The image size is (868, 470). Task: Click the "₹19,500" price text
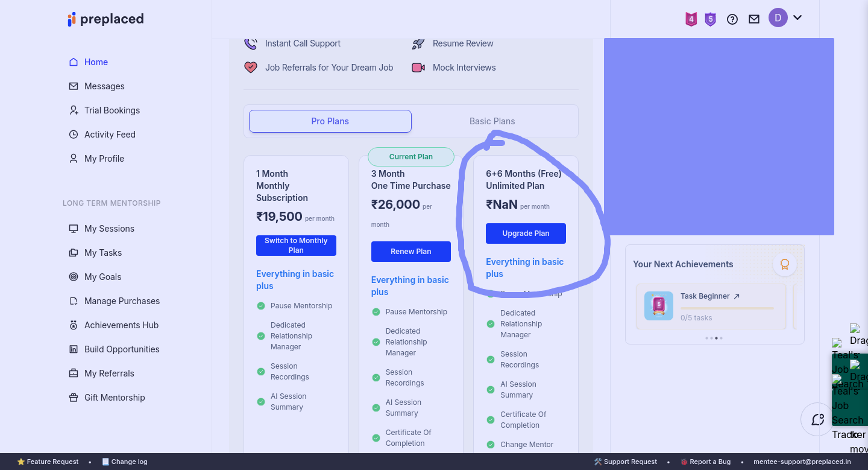click(279, 217)
